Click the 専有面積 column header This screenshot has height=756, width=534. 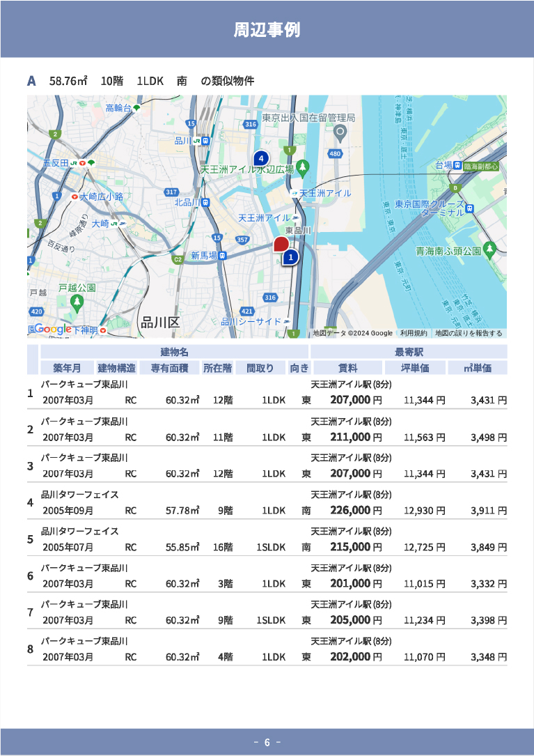click(x=169, y=368)
